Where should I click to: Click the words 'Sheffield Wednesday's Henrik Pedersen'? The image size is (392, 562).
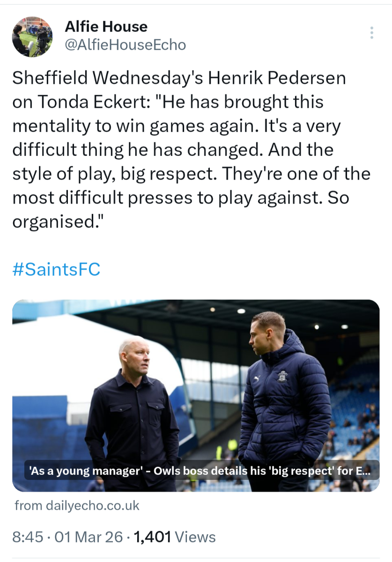pos(179,78)
